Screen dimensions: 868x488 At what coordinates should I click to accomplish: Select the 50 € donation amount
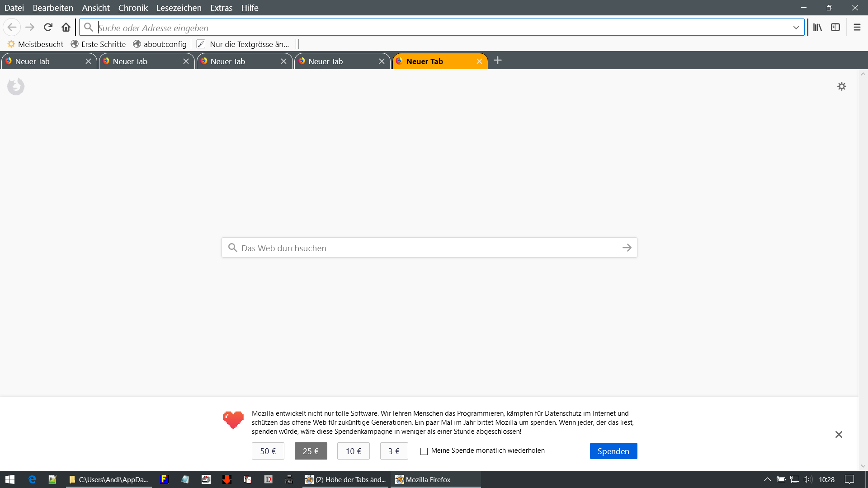tap(268, 451)
